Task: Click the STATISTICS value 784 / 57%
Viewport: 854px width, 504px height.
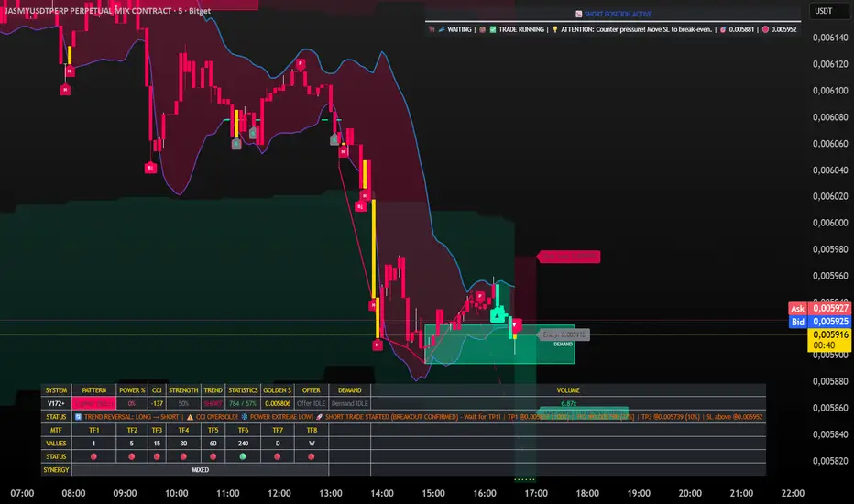Action: 243,404
